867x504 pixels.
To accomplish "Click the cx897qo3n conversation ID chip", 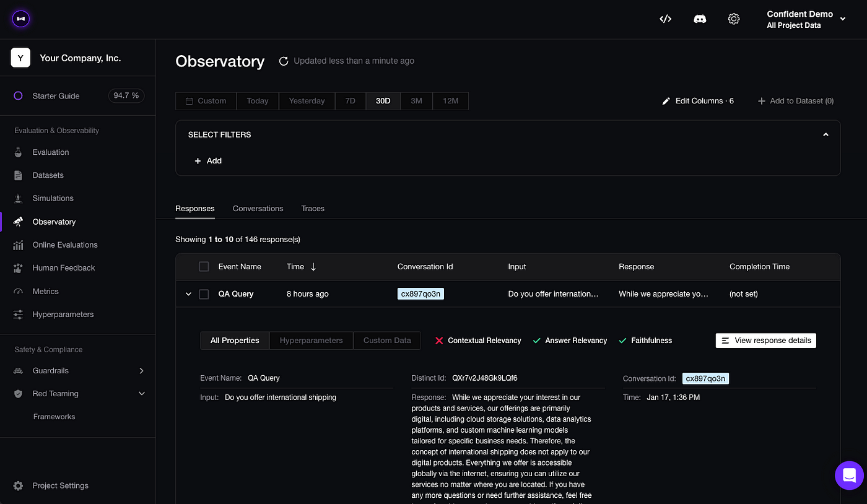I will pos(420,293).
